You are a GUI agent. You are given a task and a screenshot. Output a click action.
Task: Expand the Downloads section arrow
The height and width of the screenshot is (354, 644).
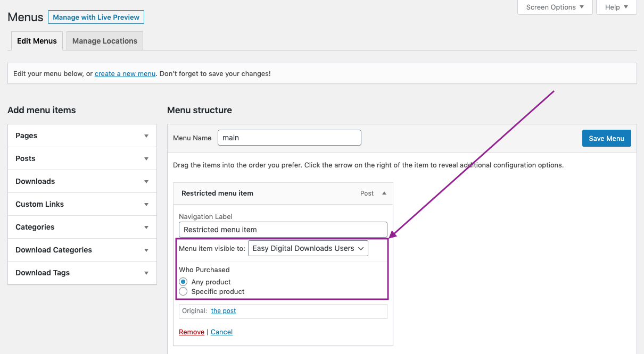(x=146, y=182)
